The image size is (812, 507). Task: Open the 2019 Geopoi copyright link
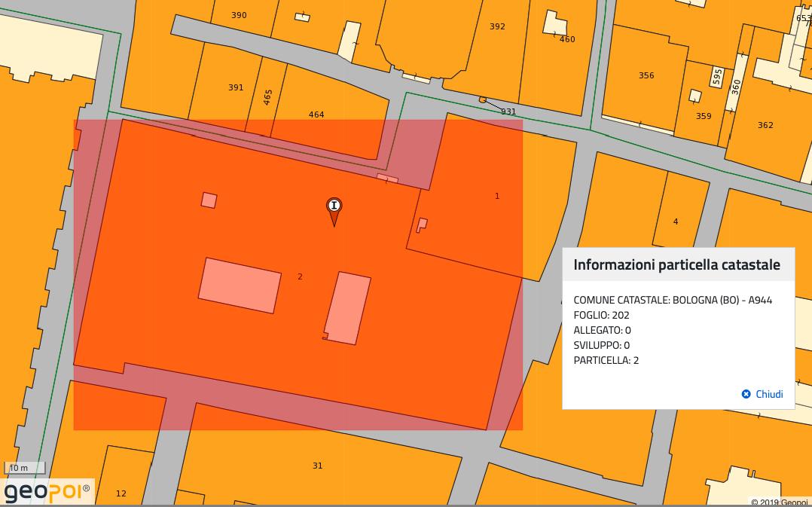(779, 502)
